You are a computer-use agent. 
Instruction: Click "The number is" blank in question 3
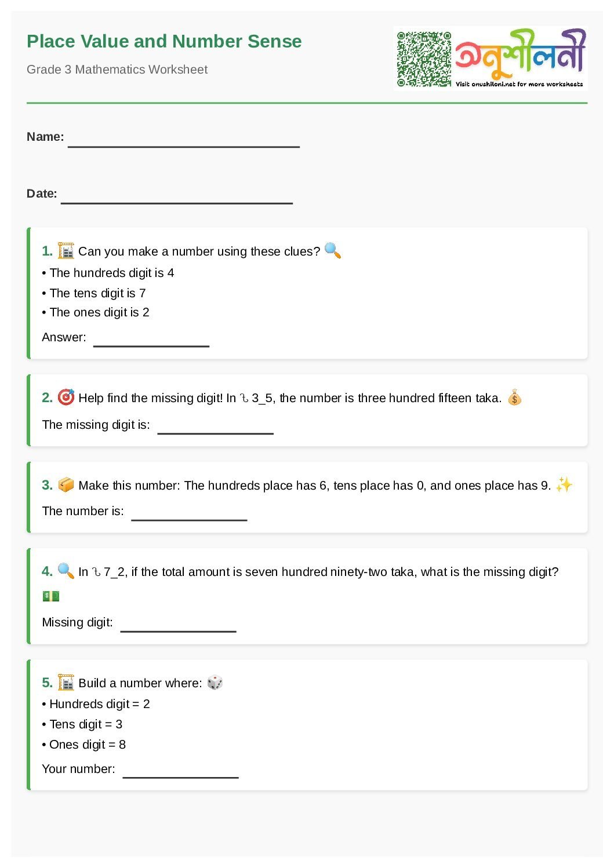(x=189, y=515)
